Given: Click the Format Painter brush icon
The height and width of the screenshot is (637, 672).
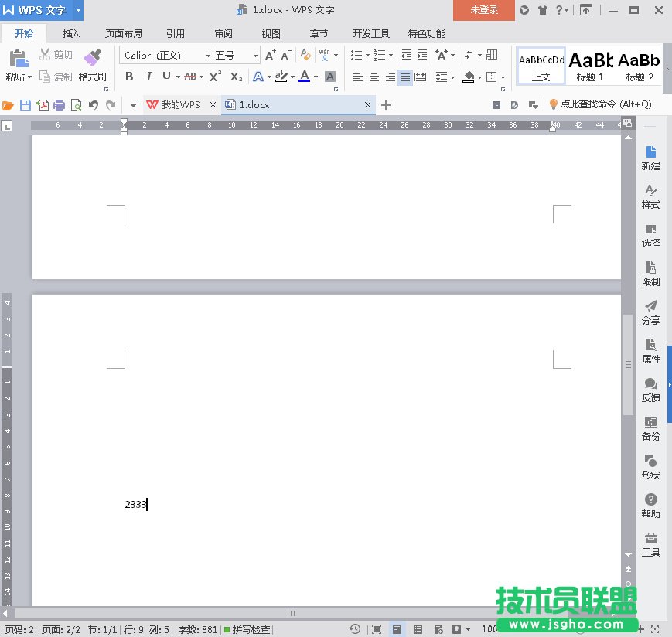Looking at the screenshot, I should [x=92, y=59].
